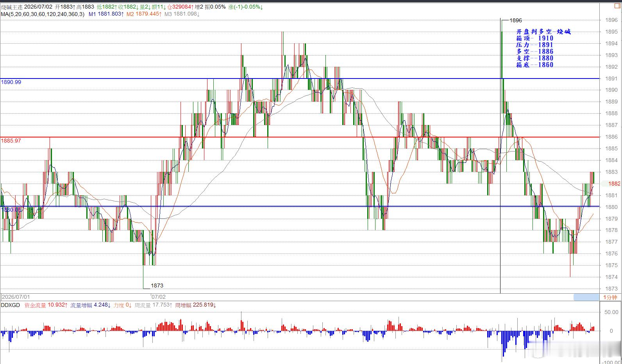
Task: Click the 开1883 open price value
Action: point(65,7)
